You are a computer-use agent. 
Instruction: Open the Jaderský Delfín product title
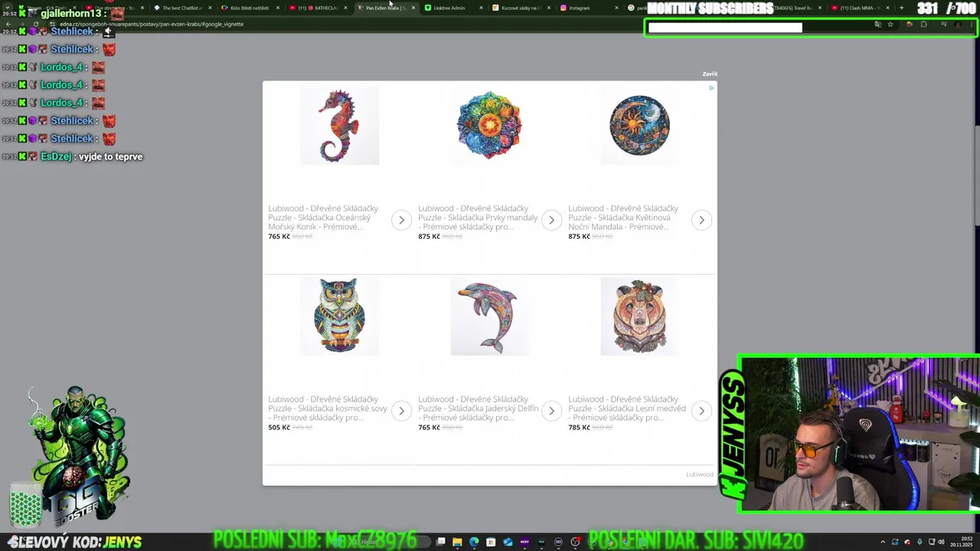478,408
